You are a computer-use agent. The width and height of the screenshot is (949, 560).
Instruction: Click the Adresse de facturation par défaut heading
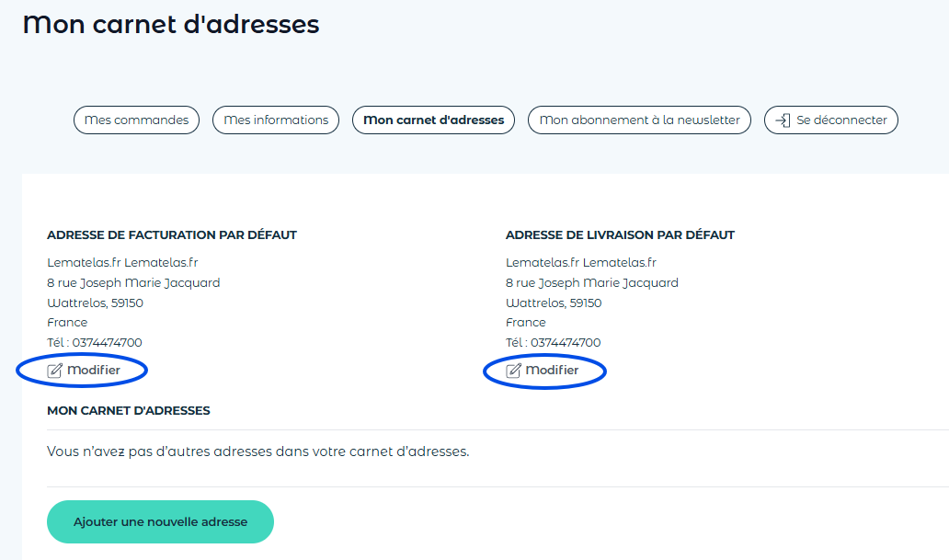point(172,235)
